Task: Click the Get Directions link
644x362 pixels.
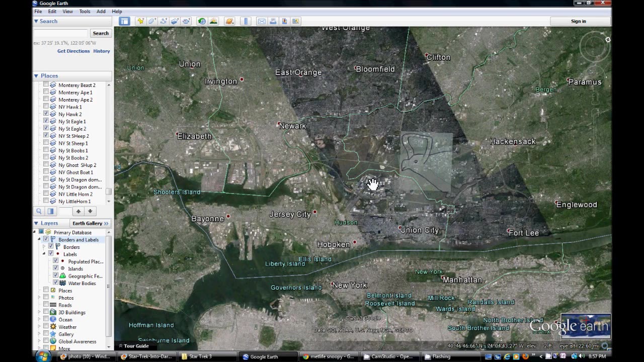Action: [73, 51]
